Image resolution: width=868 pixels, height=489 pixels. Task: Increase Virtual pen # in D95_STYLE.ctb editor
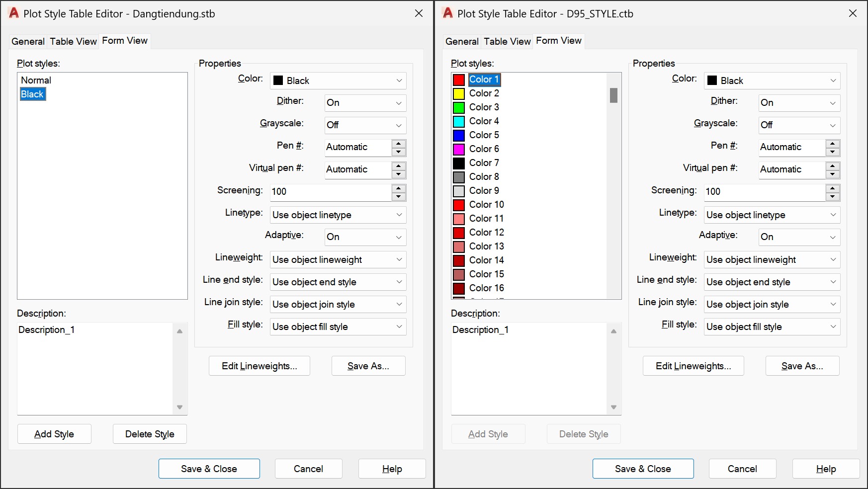pyautogui.click(x=832, y=166)
